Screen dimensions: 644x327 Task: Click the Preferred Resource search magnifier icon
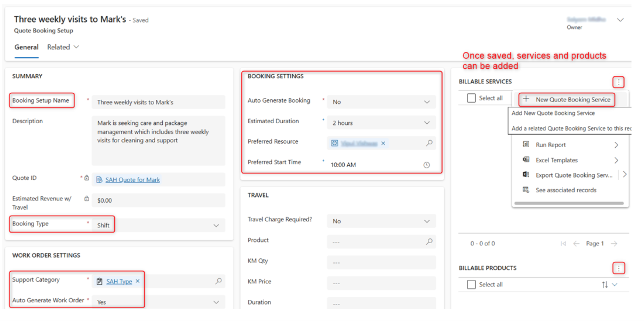click(x=429, y=143)
